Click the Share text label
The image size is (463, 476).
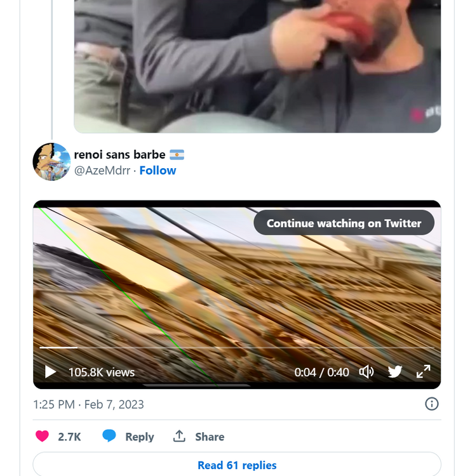210,437
